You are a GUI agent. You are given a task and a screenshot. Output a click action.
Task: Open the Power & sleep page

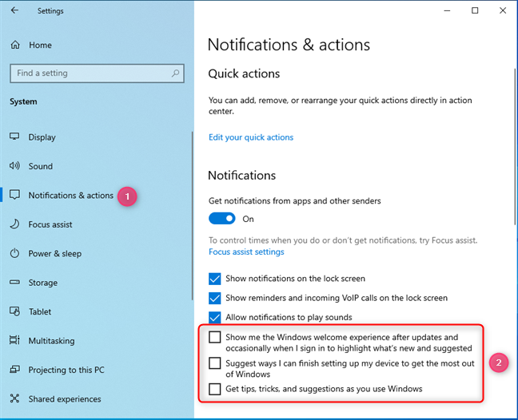tap(55, 253)
